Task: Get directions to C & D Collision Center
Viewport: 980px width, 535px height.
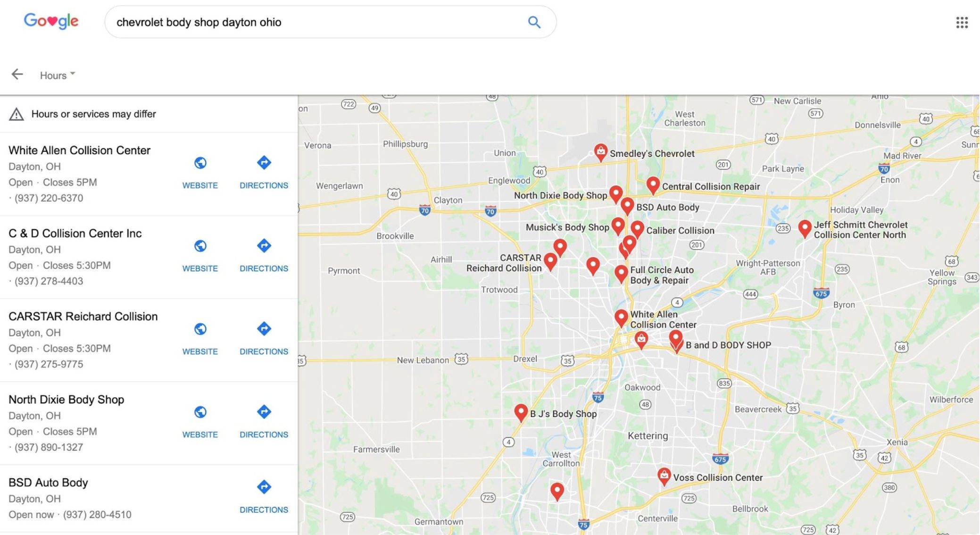Action: [264, 246]
